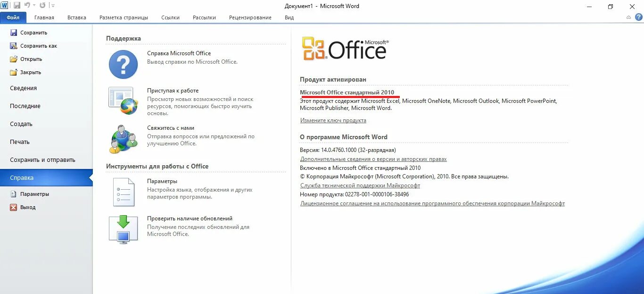Click Включено в Microsoft Office стандартный 2010 line
The width and height of the screenshot is (644, 294).
click(361, 168)
